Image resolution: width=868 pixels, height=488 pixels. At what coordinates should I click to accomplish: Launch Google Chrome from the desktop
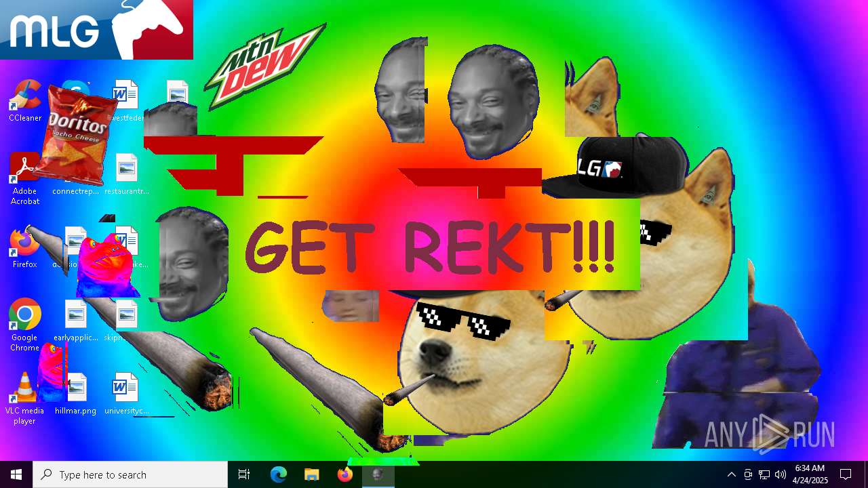tap(25, 325)
